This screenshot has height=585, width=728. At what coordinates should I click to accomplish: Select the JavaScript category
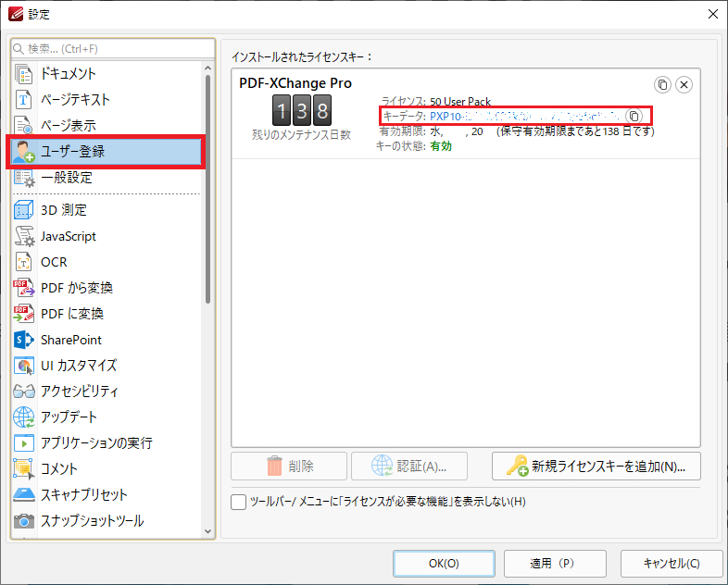pos(107,236)
